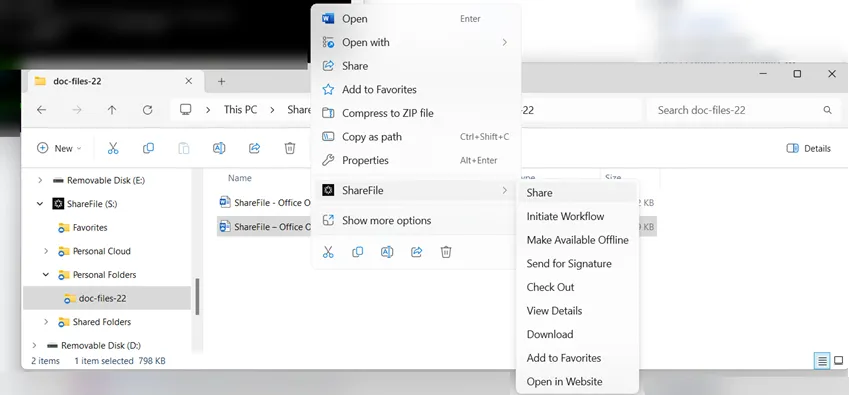Go up one folder level
Screen dimensions: 849x395
coord(112,110)
